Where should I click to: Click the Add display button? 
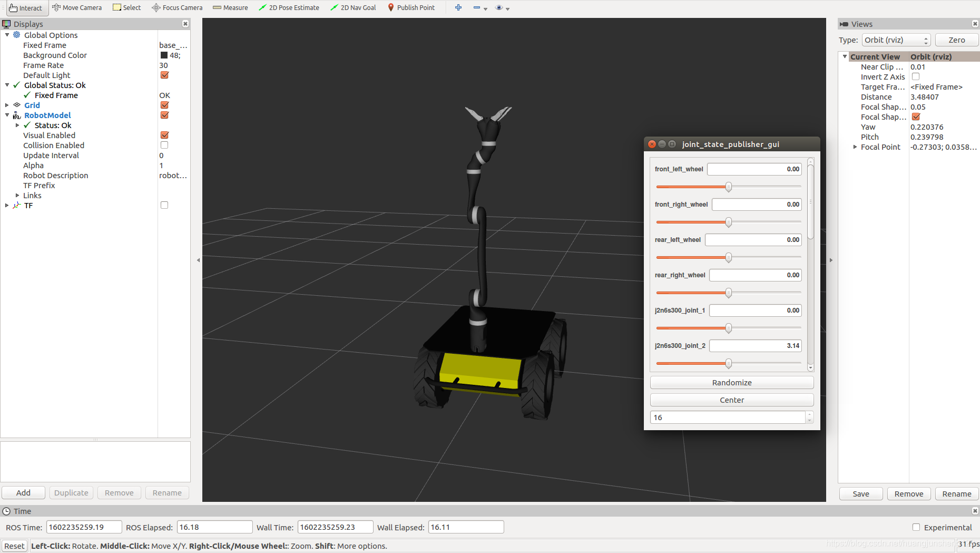click(23, 493)
